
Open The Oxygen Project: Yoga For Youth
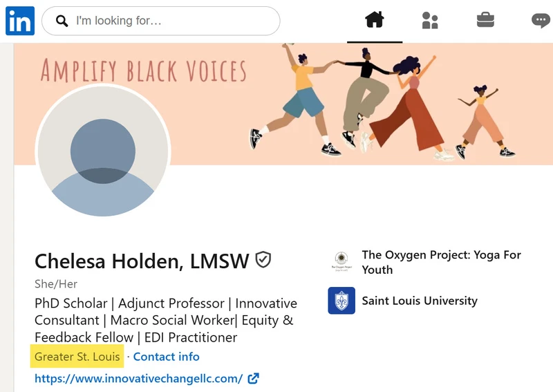[441, 262]
